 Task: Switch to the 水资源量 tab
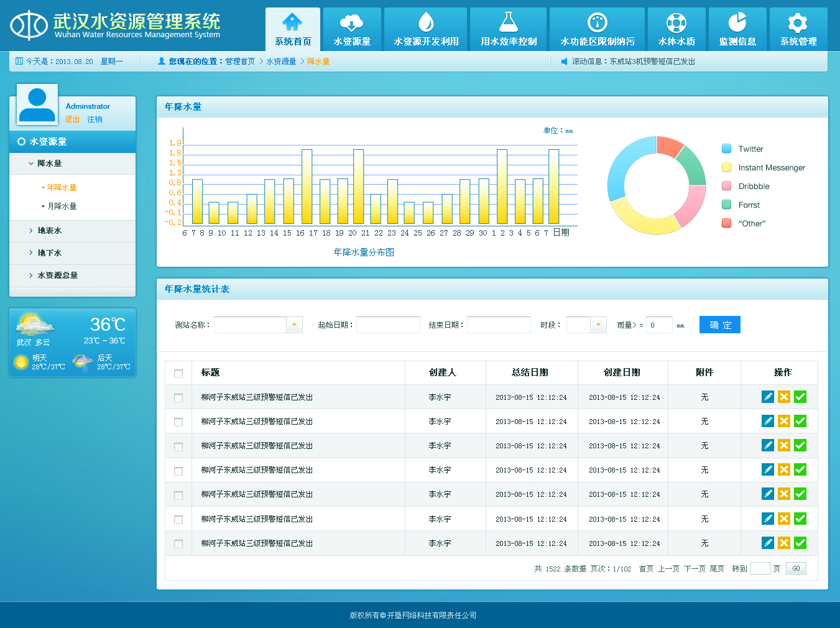click(352, 29)
